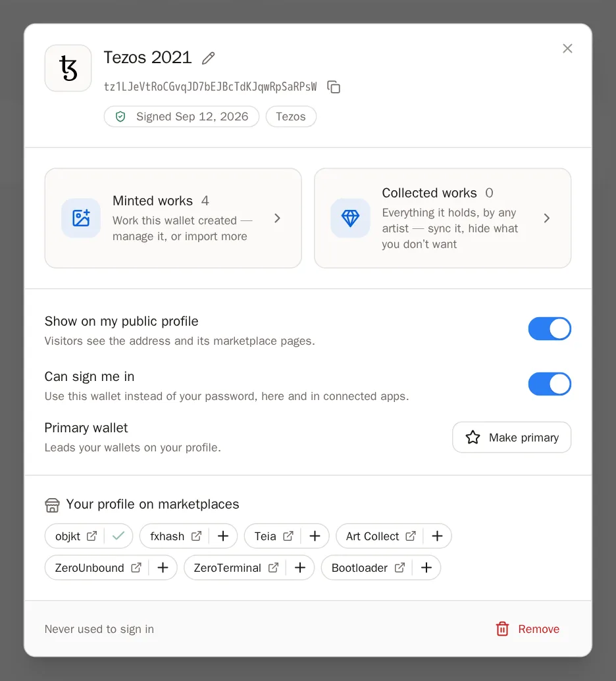Image resolution: width=616 pixels, height=681 pixels.
Task: Open Minted works via its chevron
Action: tap(277, 218)
